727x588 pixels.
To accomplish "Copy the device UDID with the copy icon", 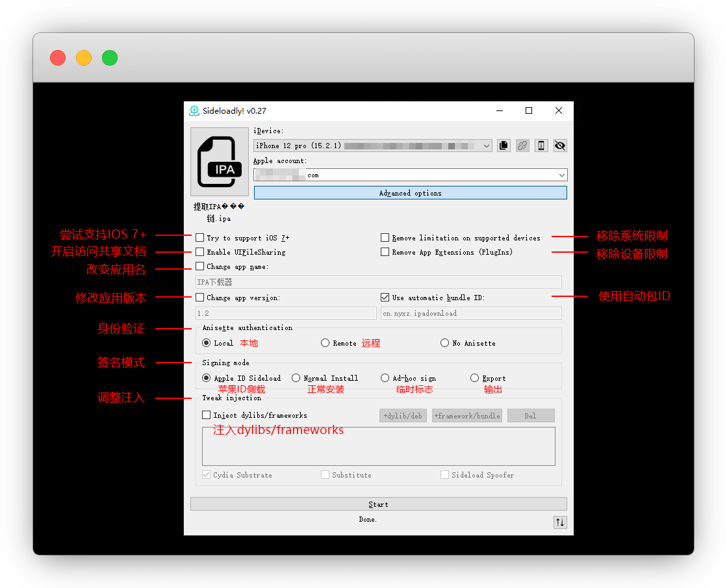I will tap(504, 146).
